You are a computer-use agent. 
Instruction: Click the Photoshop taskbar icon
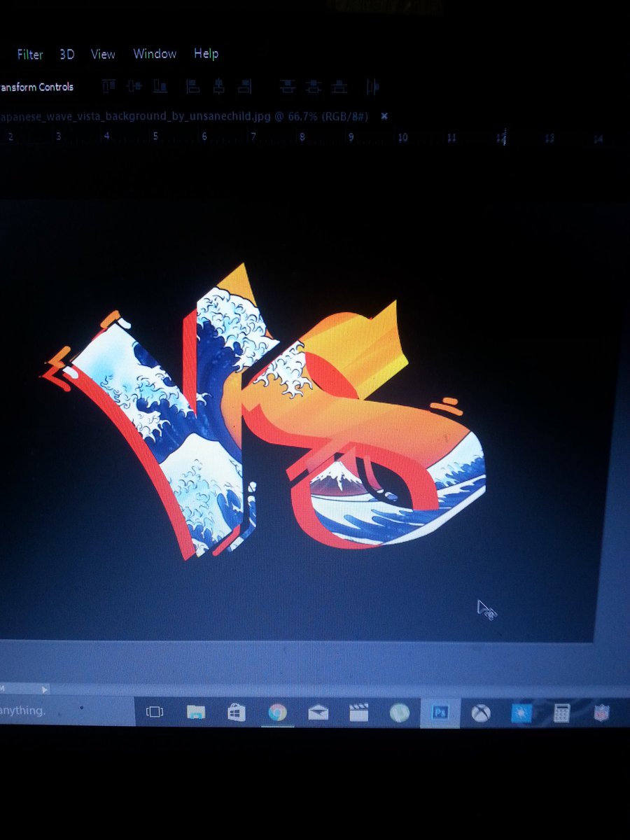point(440,713)
